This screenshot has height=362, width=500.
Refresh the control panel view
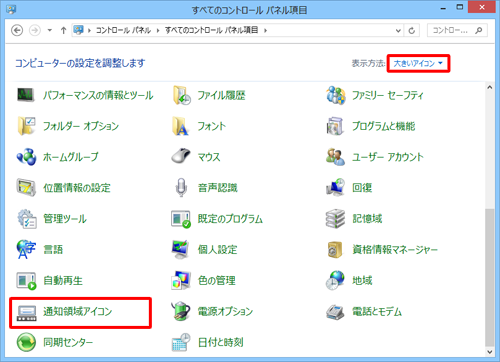click(412, 31)
